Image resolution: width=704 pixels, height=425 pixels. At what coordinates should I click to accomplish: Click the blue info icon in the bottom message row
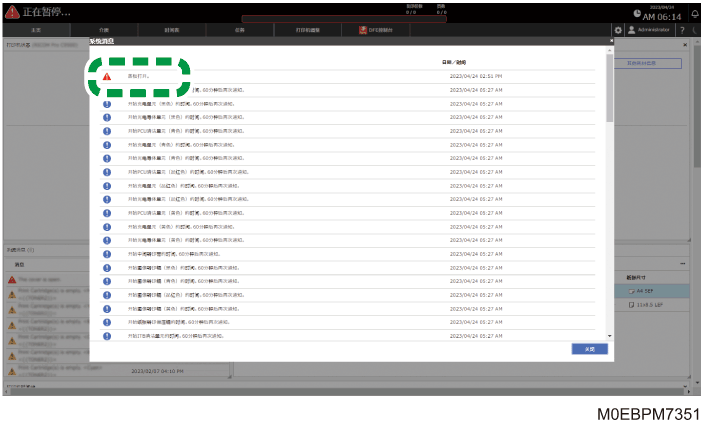107,336
